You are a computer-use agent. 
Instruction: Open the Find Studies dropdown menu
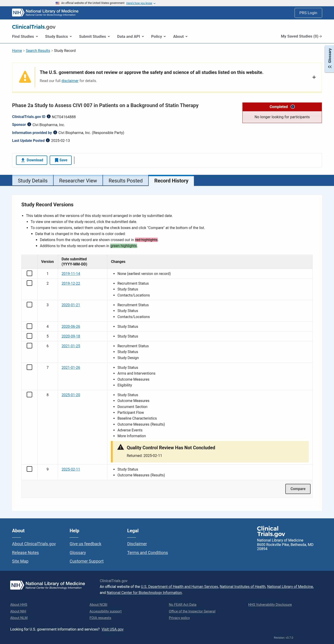tap(25, 36)
